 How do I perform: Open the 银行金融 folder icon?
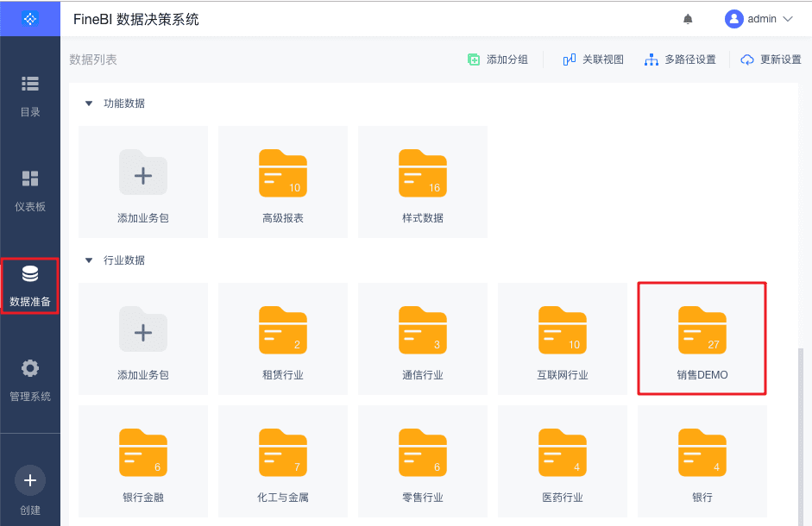pos(143,452)
